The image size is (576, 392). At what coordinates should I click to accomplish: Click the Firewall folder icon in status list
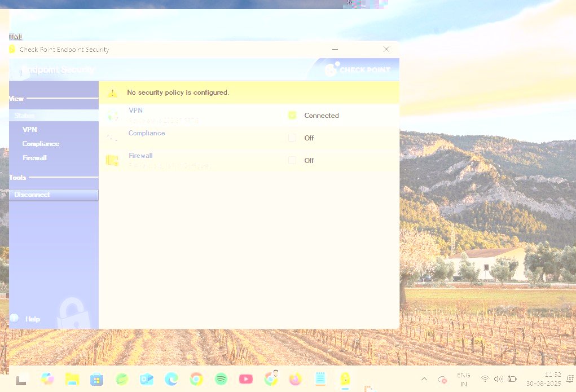(112, 160)
